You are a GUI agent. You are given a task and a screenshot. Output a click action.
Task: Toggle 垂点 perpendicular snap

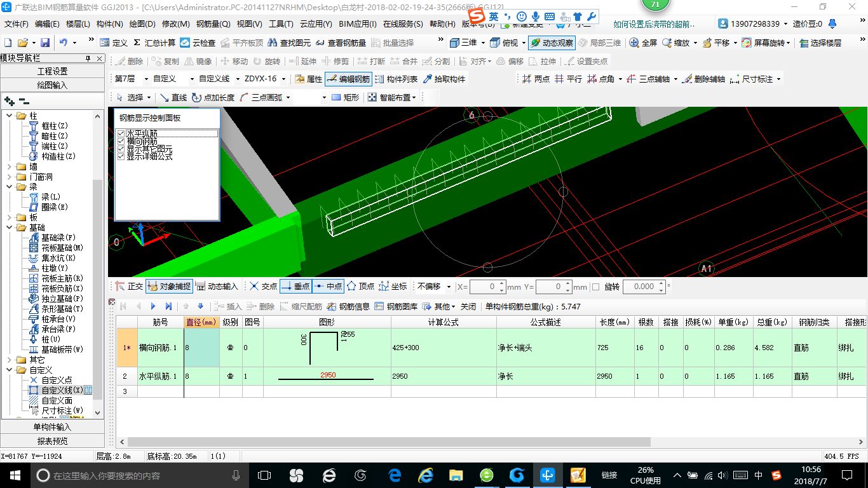click(x=295, y=287)
